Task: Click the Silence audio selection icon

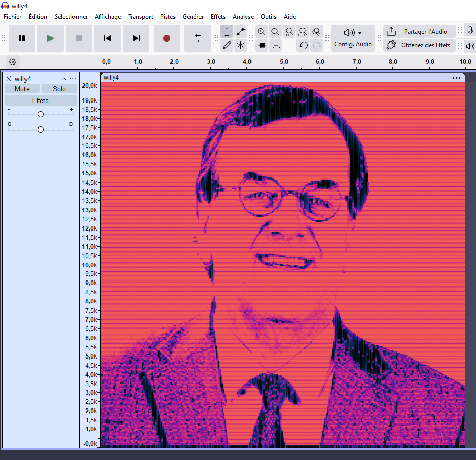Action: [x=276, y=45]
